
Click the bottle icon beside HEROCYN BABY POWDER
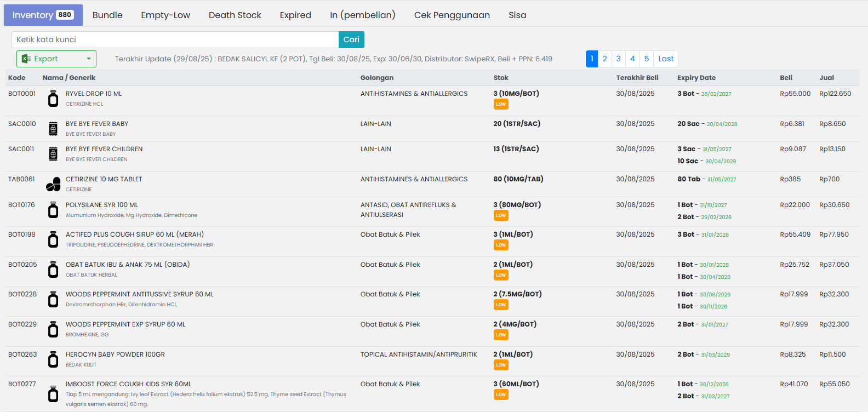53,359
